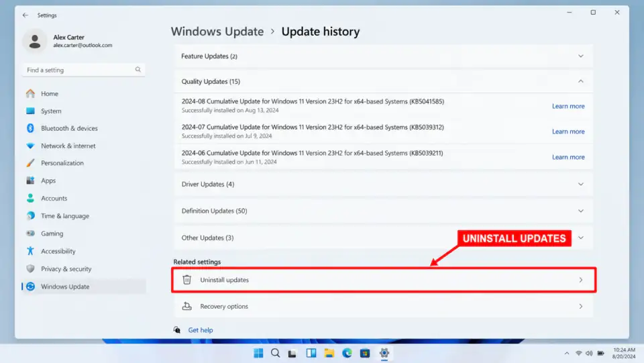The width and height of the screenshot is (644, 363).
Task: Open System settings page
Action: point(51,111)
